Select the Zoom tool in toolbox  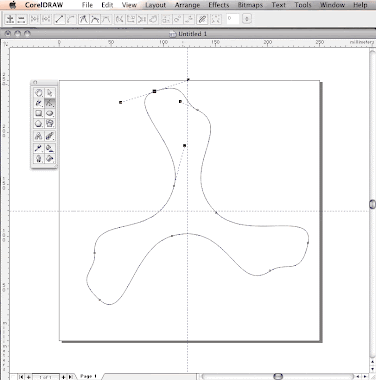39,93
